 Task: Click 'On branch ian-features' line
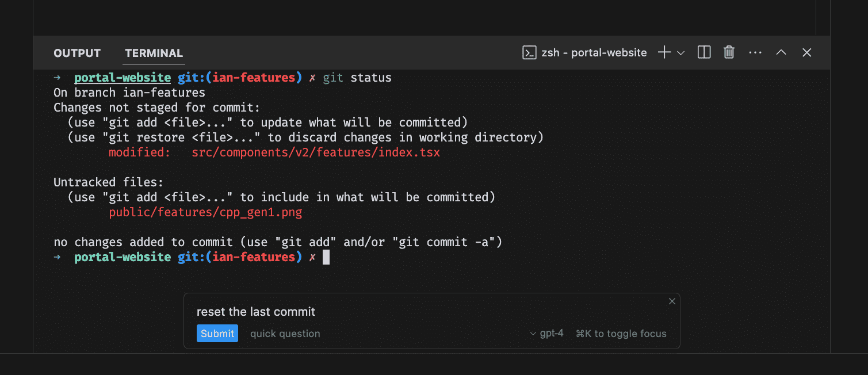[x=129, y=93]
